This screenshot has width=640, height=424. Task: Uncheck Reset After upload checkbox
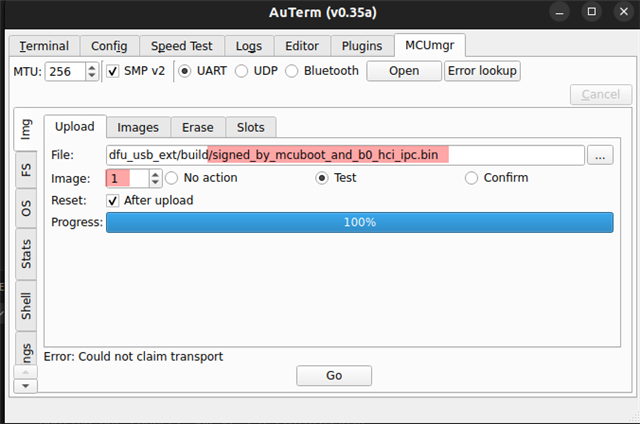pos(113,201)
